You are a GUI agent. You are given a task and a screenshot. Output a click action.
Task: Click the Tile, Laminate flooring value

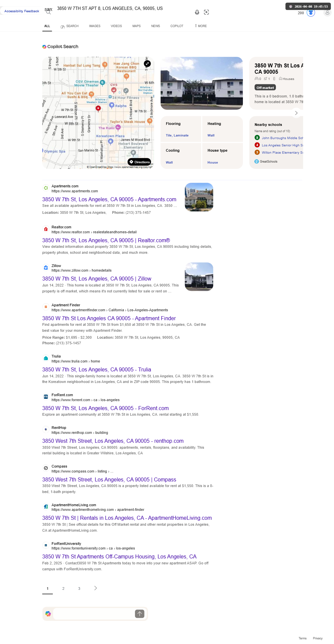click(177, 135)
